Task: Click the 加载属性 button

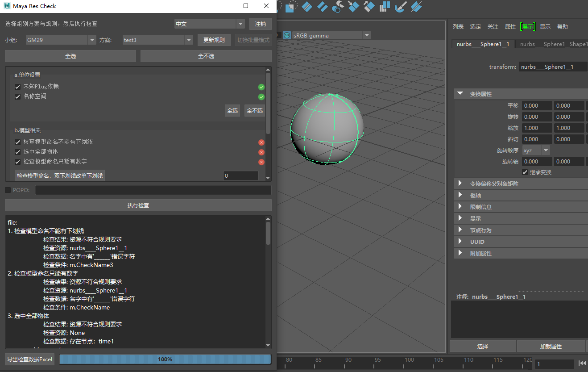Action: 551,346
